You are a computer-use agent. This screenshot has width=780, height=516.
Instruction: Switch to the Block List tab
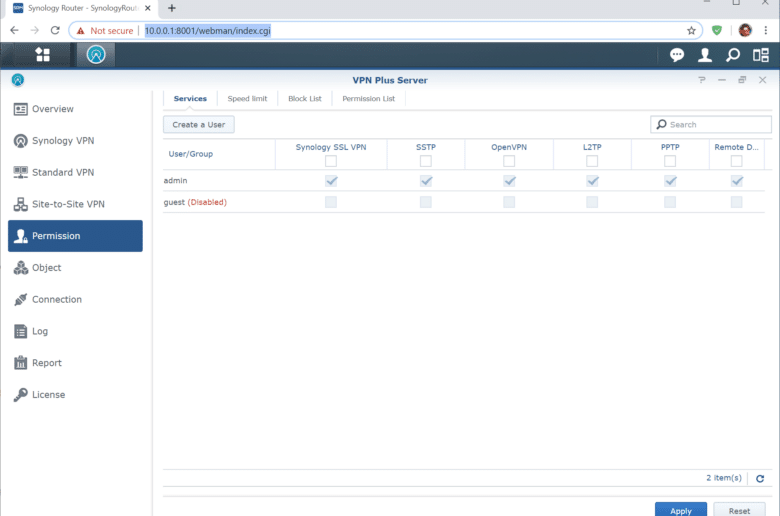(x=305, y=99)
